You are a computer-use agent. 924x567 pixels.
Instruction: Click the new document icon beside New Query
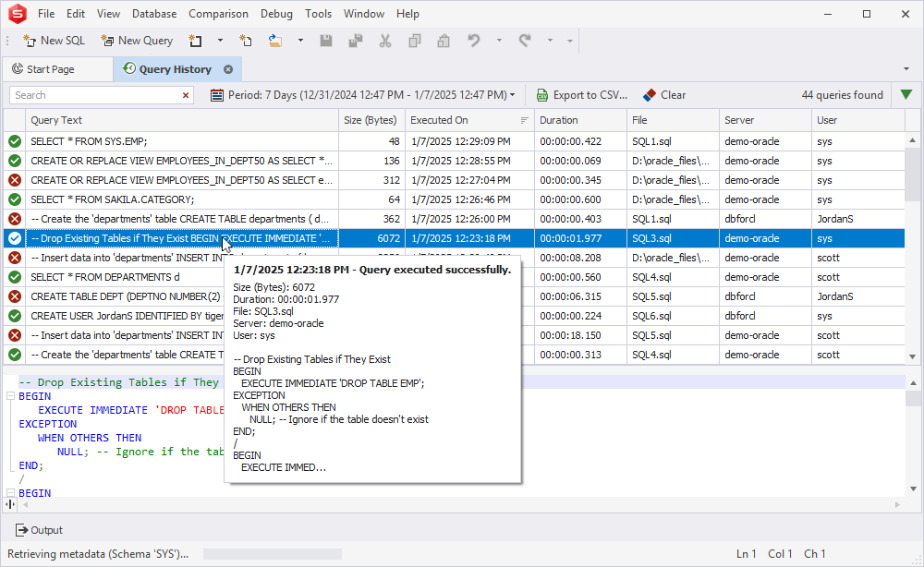[195, 41]
